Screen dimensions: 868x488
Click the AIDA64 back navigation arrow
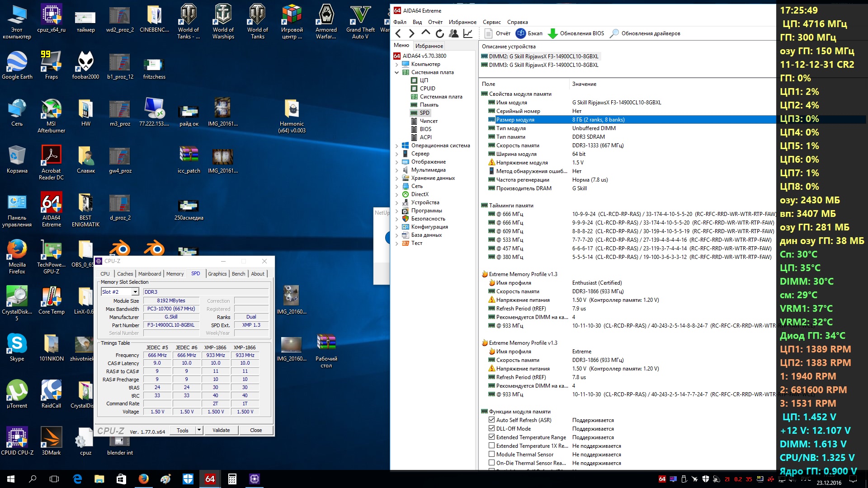(398, 33)
